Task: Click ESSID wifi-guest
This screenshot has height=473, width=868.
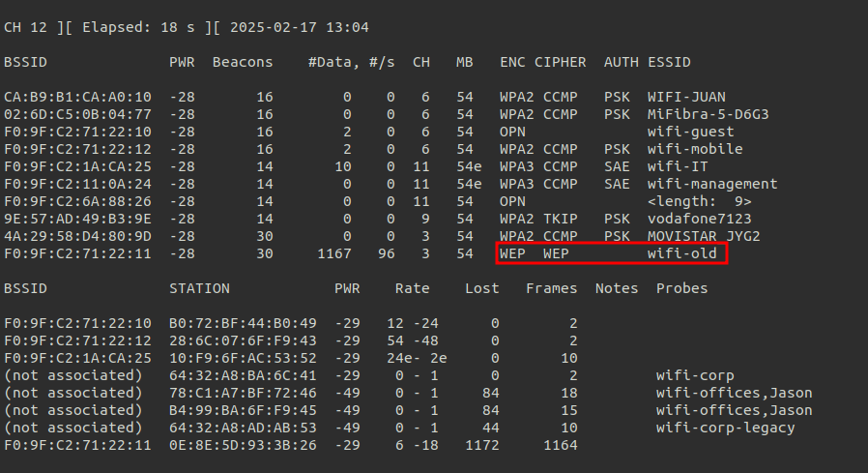Action: 691,132
